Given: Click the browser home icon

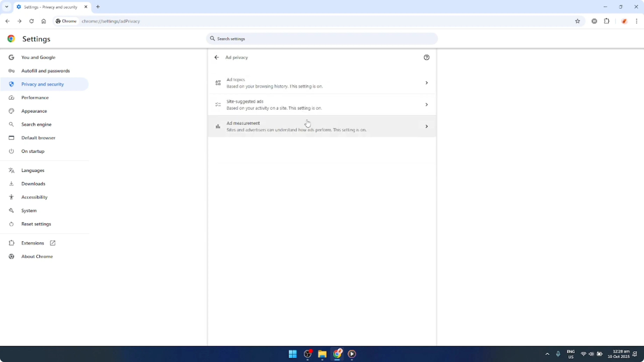Looking at the screenshot, I should point(44,21).
